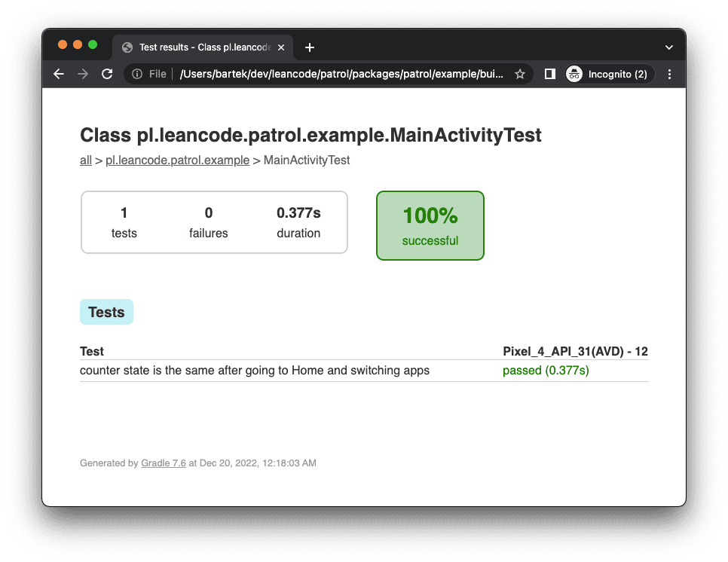Click the Incognito profile icon
Screen dimensions: 728x562
(574, 74)
